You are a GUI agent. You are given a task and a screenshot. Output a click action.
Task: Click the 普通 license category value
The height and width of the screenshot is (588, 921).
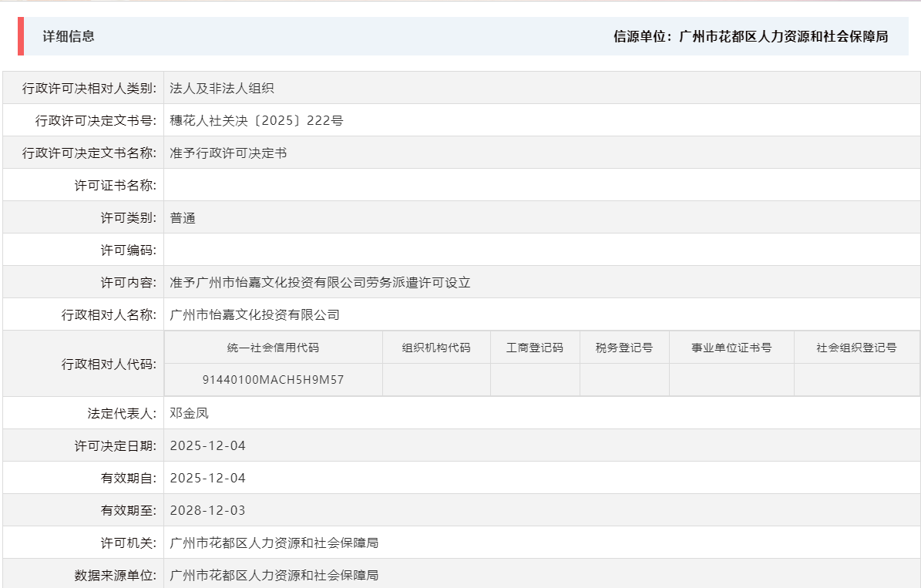181,217
